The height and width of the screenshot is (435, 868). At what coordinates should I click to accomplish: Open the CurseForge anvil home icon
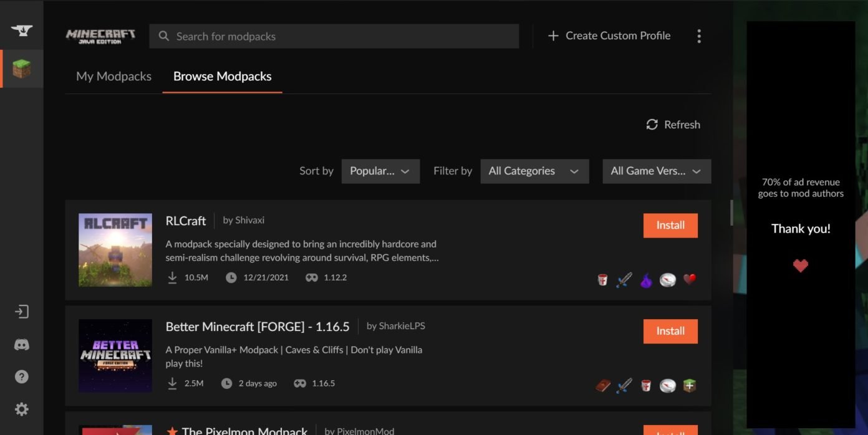pyautogui.click(x=22, y=31)
